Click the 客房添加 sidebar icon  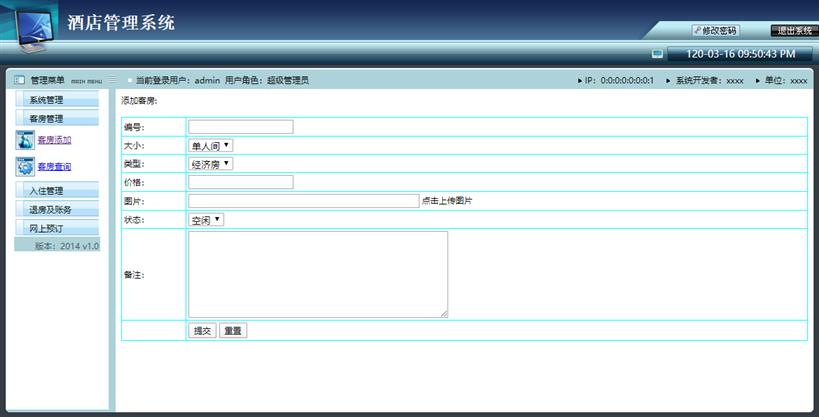25,140
